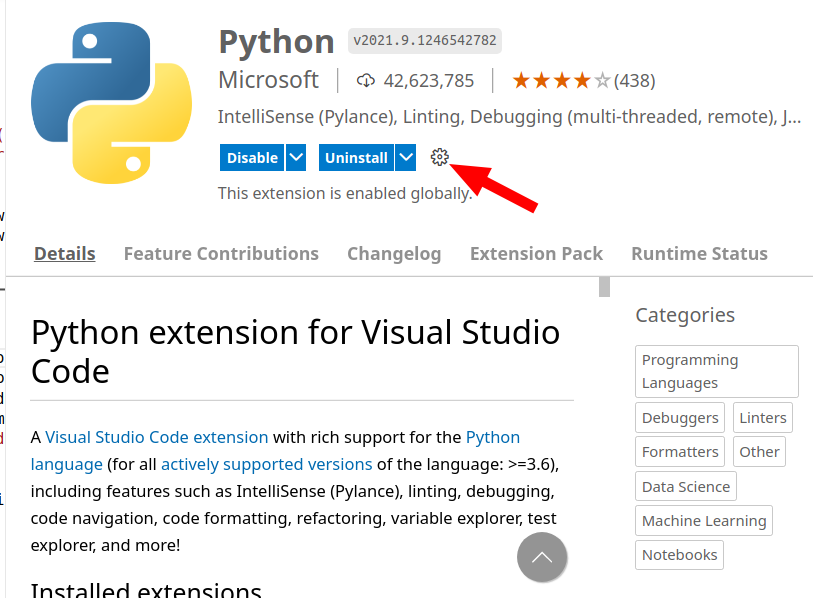Select the Programming Languages category

click(716, 371)
